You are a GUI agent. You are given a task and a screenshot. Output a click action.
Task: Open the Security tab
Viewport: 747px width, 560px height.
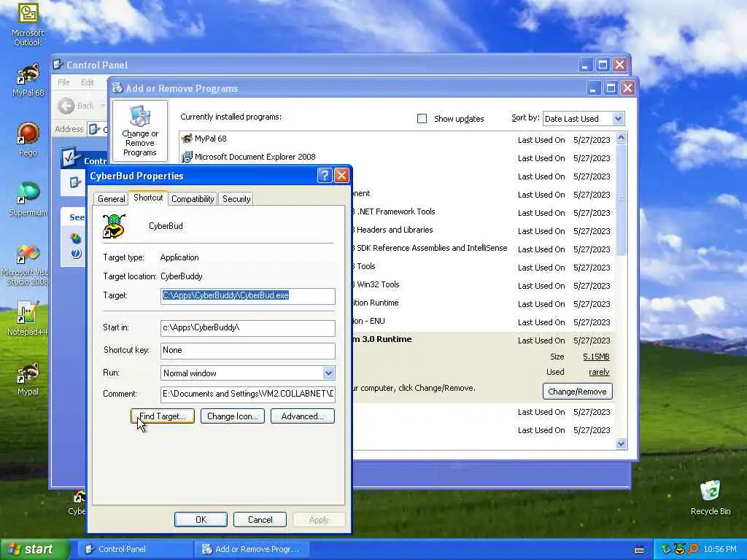click(x=236, y=199)
